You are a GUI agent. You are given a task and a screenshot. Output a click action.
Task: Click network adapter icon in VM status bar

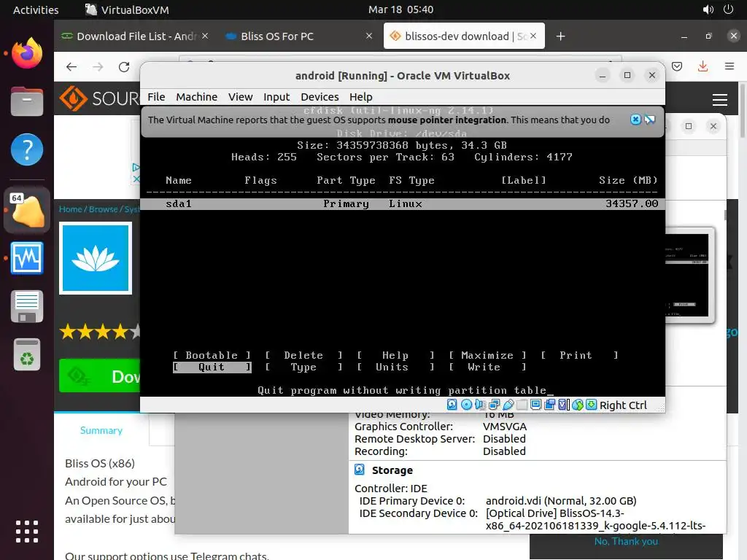point(494,405)
